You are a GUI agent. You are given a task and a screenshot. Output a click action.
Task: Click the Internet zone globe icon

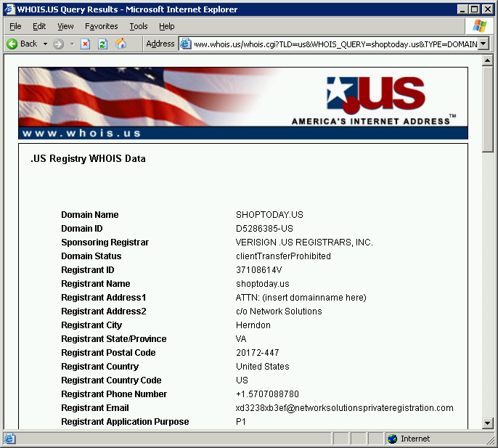pos(393,439)
